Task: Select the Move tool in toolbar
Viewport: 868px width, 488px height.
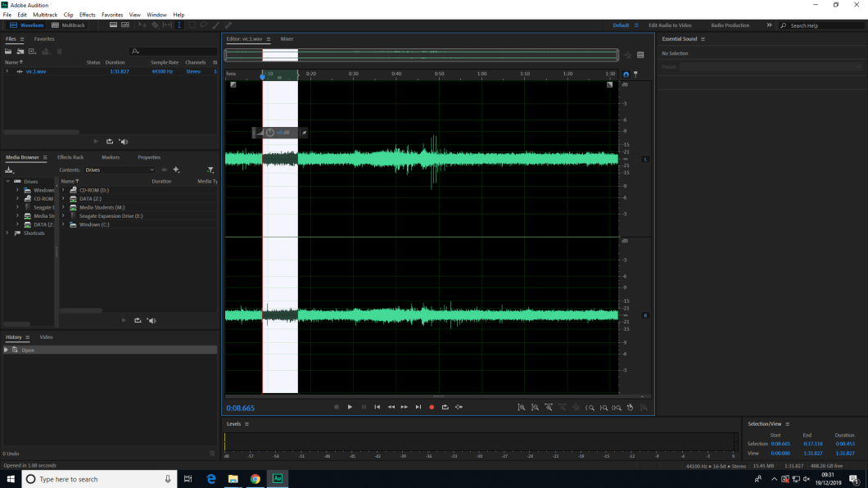Action: [142, 25]
